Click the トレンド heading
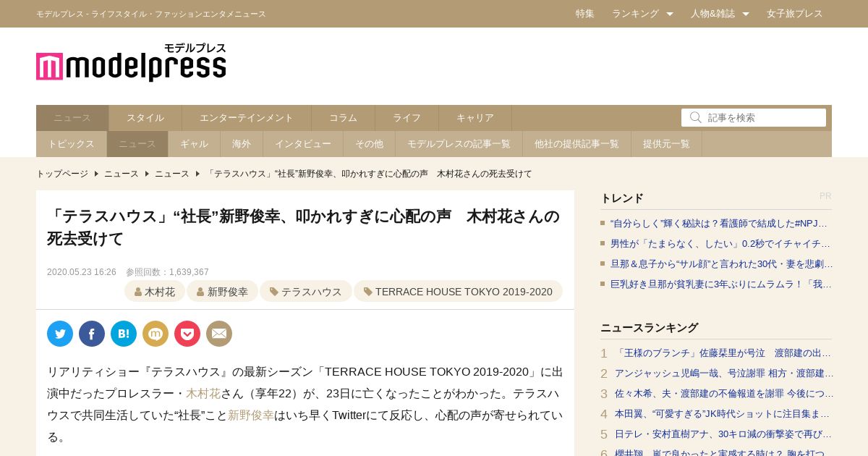The width and height of the screenshot is (868, 456). click(x=622, y=198)
